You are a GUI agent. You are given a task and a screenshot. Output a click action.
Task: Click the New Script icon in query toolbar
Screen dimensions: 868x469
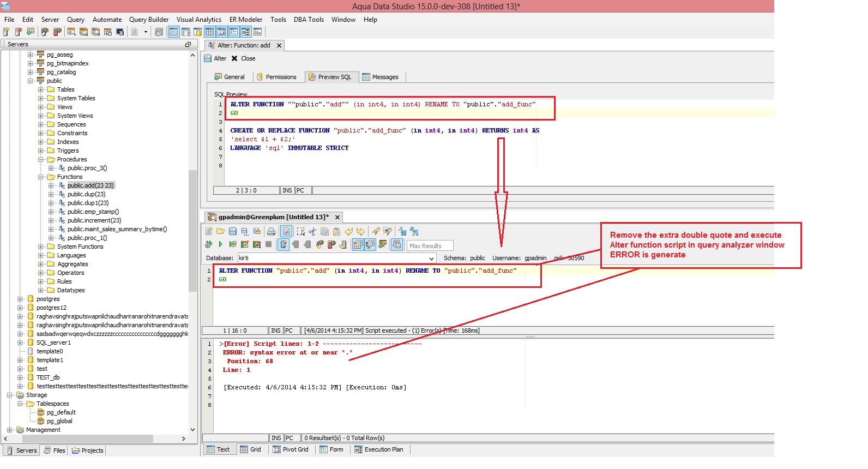[209, 231]
